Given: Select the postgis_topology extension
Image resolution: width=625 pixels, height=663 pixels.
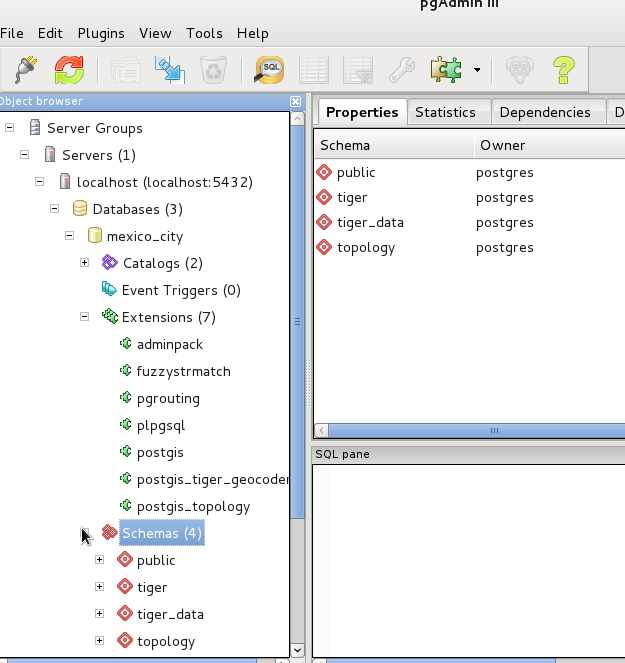Looking at the screenshot, I should coord(194,507).
